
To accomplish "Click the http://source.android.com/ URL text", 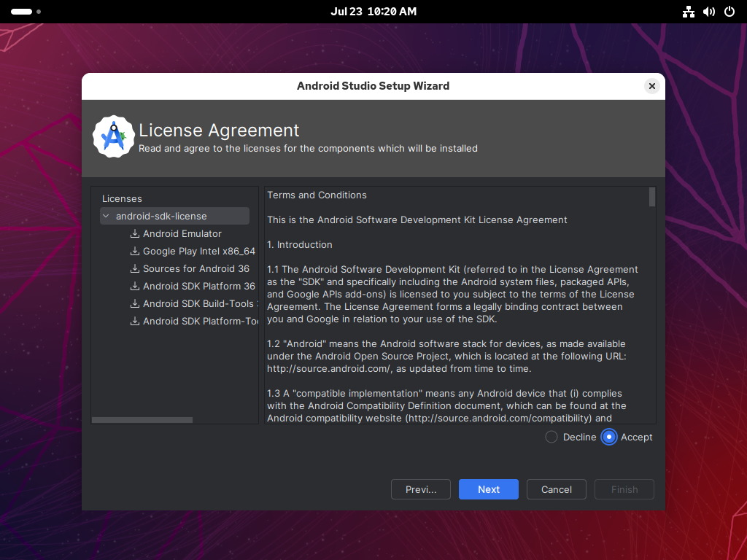I will click(x=329, y=368).
